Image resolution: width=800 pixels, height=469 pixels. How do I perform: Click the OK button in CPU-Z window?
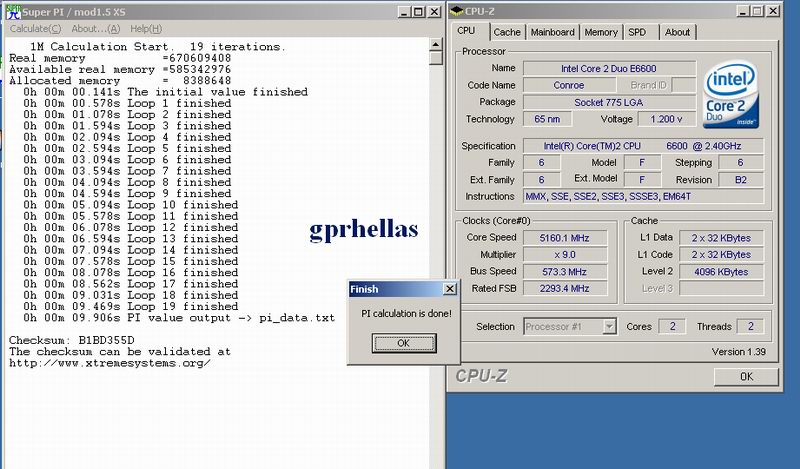[x=746, y=377]
